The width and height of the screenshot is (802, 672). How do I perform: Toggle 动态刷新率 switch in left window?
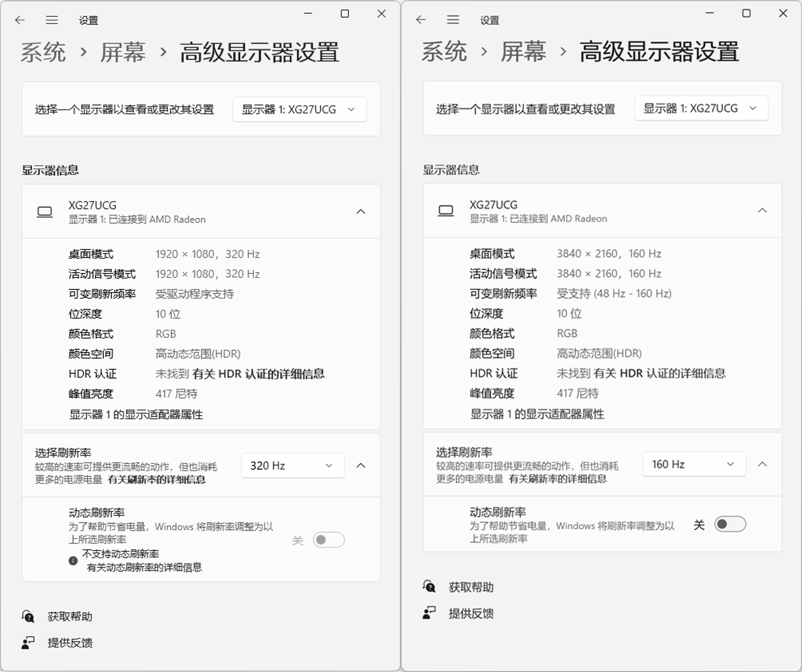(x=329, y=540)
